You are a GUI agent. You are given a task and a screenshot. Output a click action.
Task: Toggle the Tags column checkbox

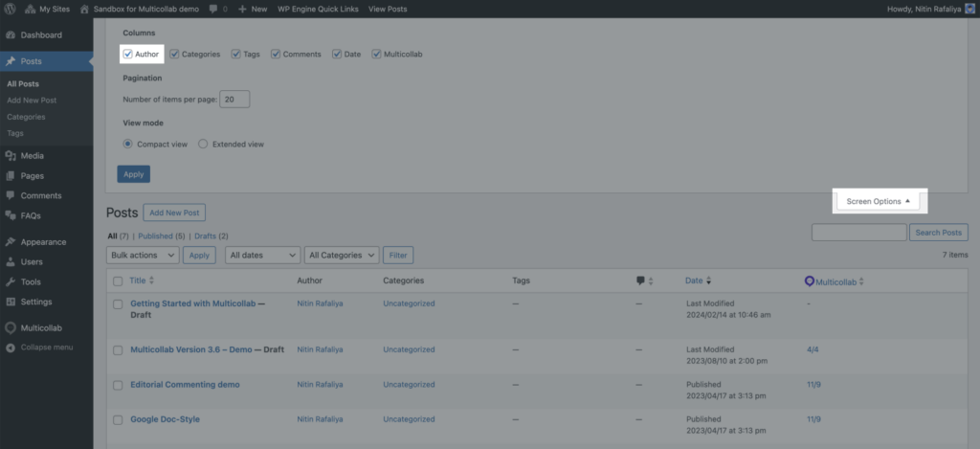(x=235, y=55)
